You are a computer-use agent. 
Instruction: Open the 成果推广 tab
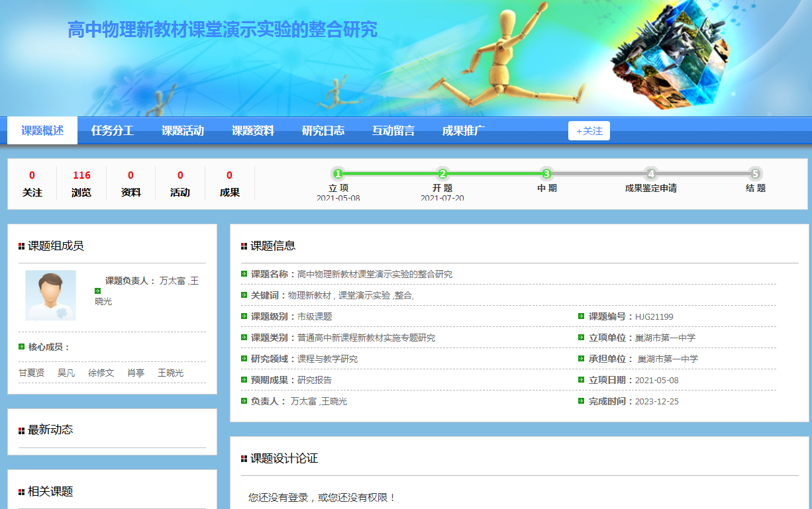[x=464, y=130]
